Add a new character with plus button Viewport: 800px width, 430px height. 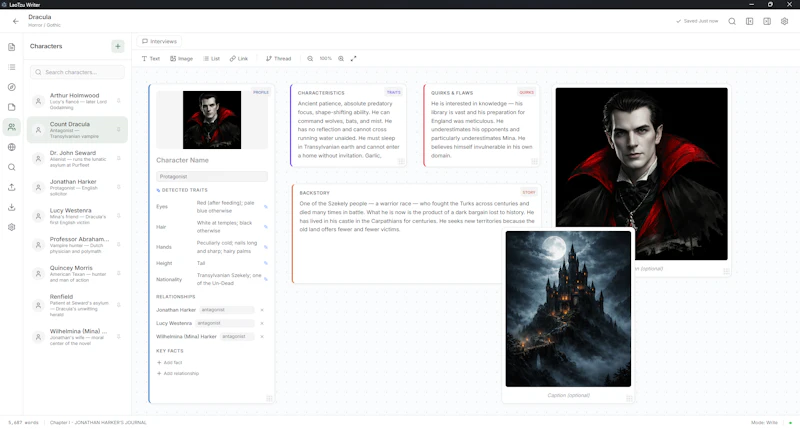pos(118,46)
